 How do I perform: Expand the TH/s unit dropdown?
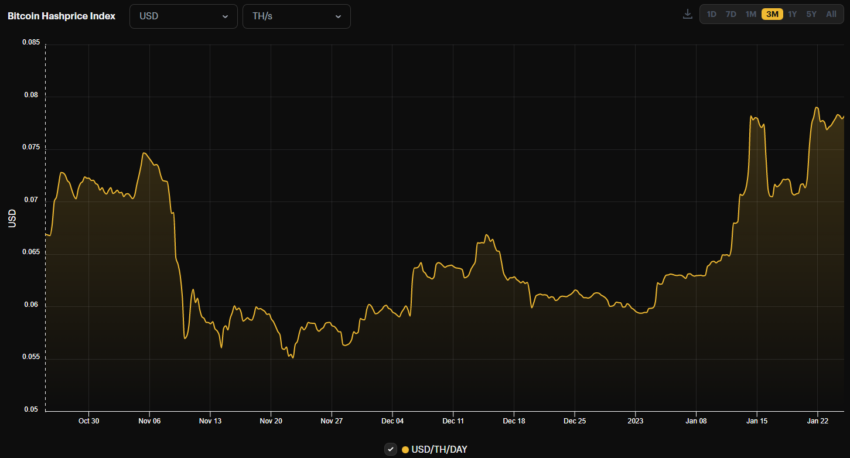(296, 16)
